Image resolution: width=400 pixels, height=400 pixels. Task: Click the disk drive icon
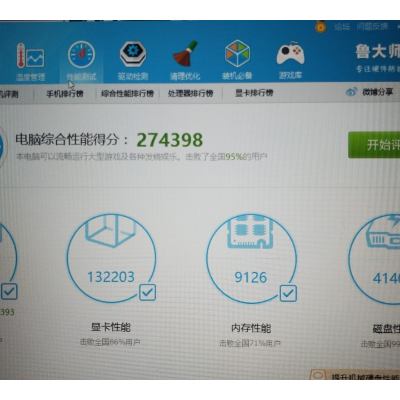[x=383, y=232]
